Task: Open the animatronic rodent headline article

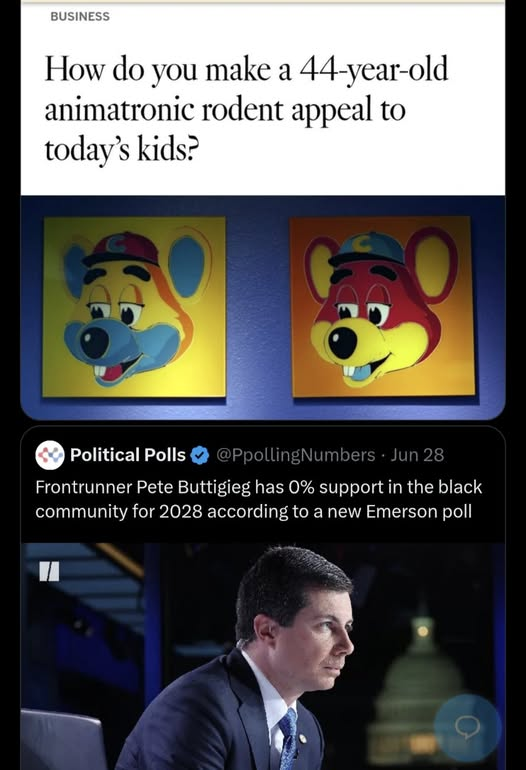Action: [246, 109]
